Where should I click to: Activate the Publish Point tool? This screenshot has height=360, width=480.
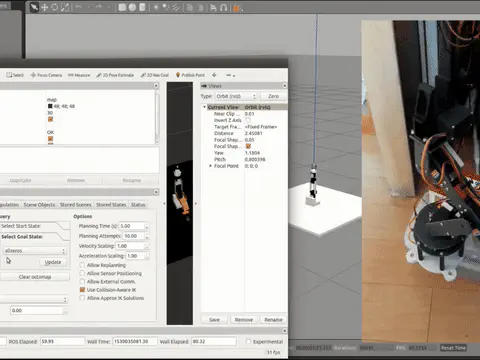pyautogui.click(x=190, y=75)
